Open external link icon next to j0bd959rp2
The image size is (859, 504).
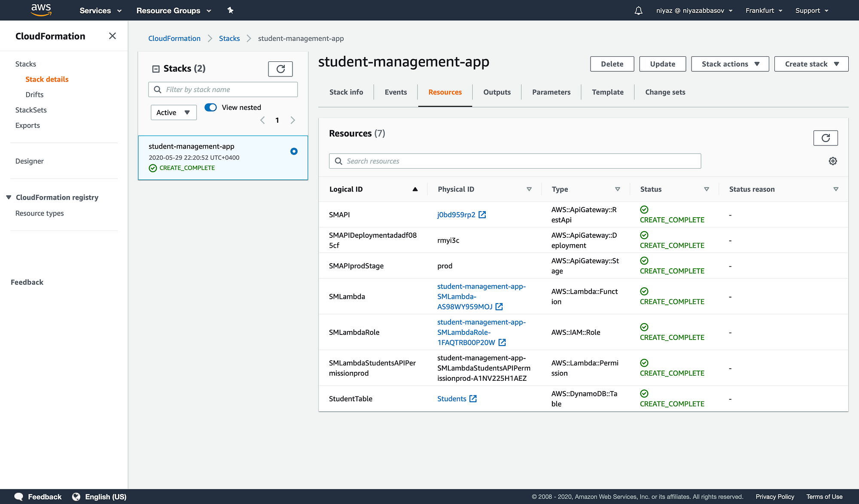(482, 215)
